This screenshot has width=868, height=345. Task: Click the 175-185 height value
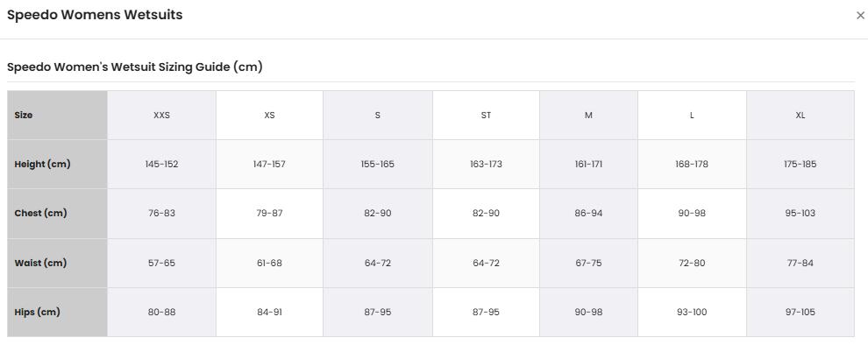point(800,165)
